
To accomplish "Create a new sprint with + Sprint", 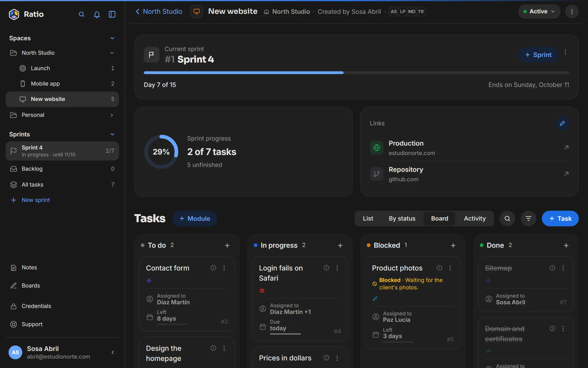I will tap(538, 55).
